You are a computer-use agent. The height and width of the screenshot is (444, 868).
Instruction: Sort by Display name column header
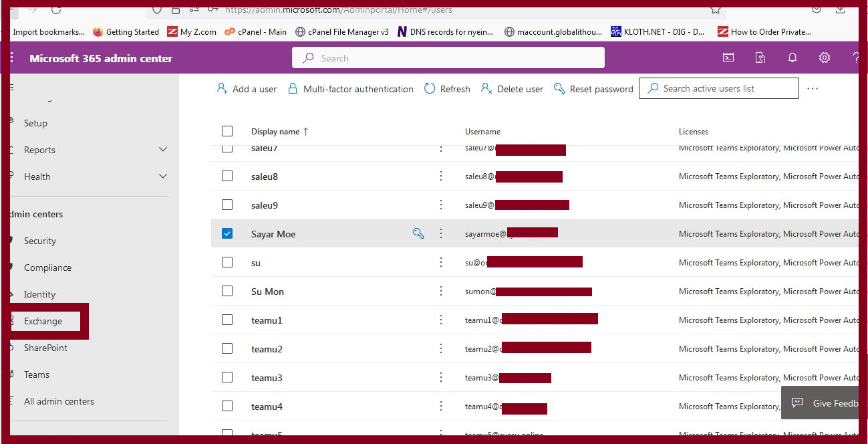click(279, 132)
